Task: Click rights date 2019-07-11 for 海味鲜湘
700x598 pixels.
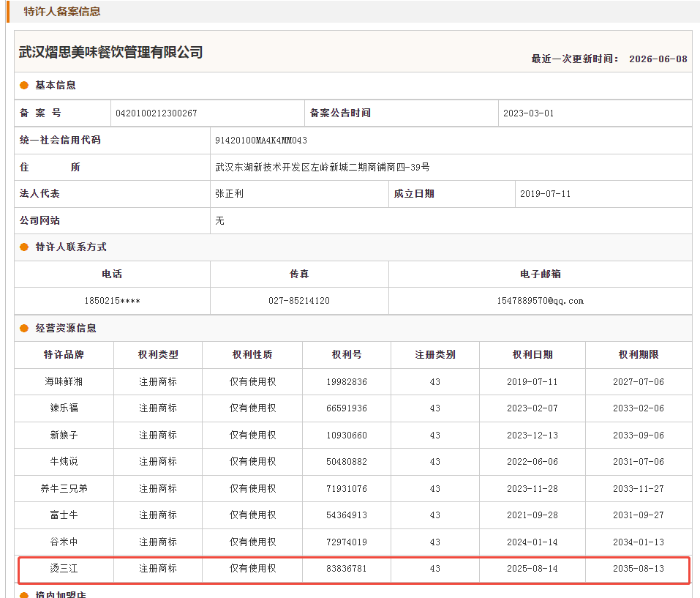Action: [532, 382]
